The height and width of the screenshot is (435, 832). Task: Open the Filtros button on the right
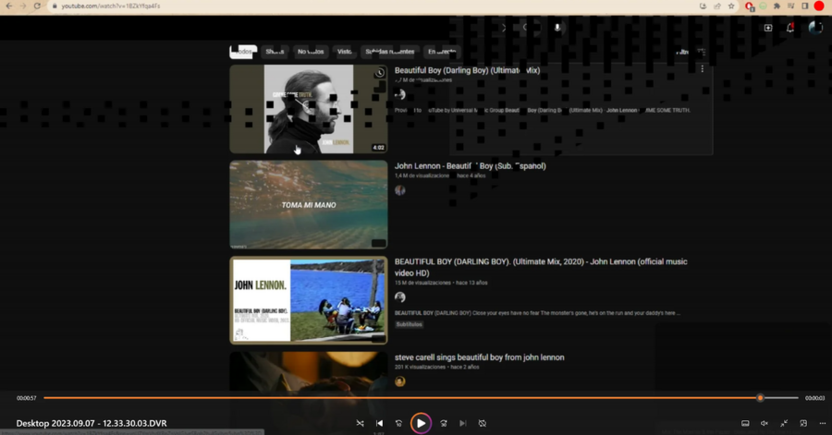(x=690, y=52)
